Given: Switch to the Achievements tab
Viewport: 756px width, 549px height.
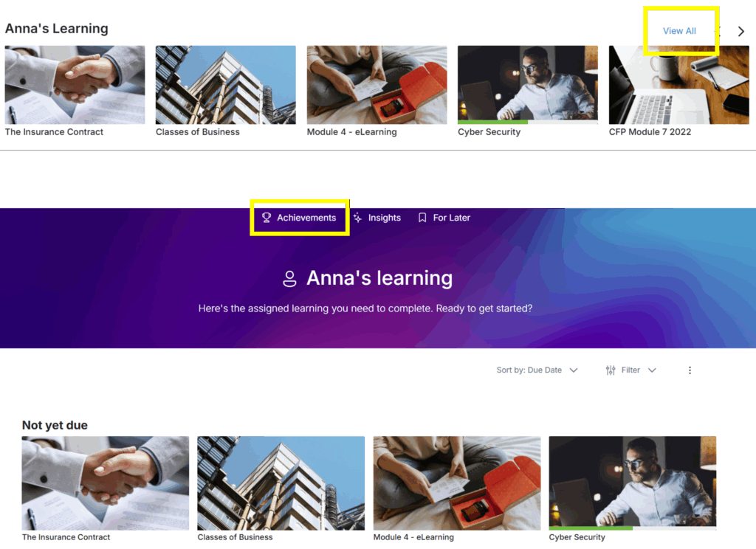Looking at the screenshot, I should coord(299,218).
